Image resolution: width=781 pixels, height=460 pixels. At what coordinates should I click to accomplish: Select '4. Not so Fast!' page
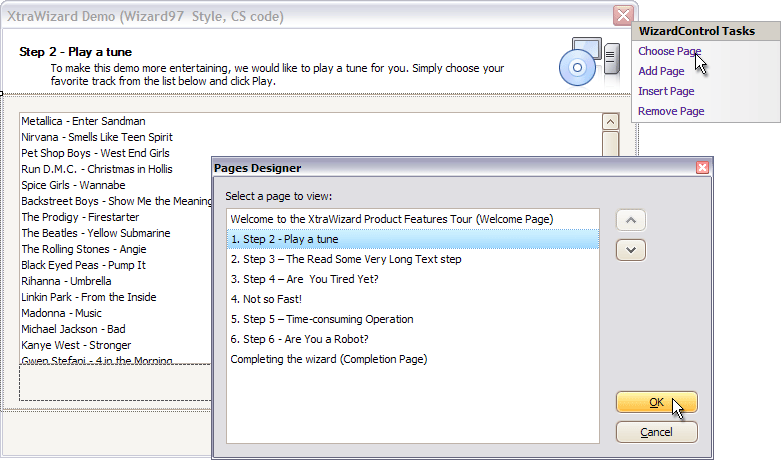coord(413,299)
